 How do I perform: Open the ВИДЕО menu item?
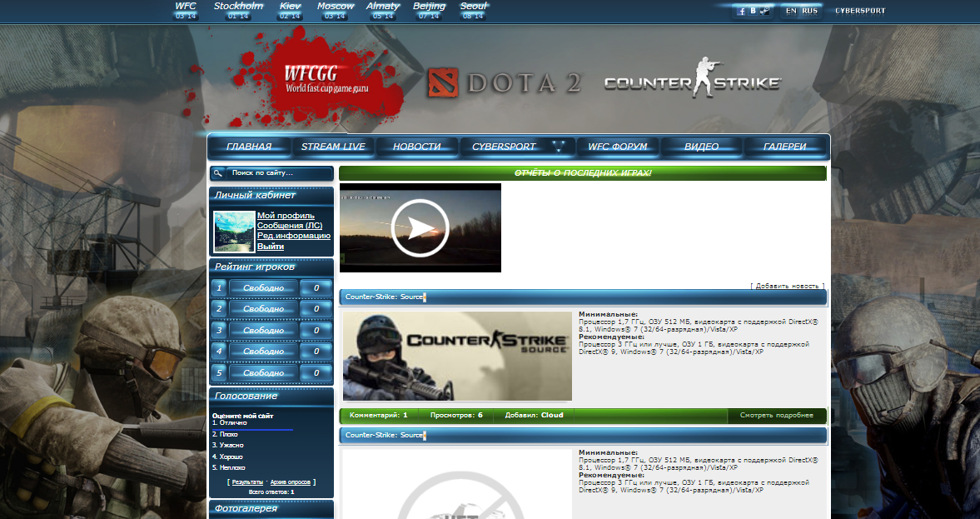click(701, 147)
